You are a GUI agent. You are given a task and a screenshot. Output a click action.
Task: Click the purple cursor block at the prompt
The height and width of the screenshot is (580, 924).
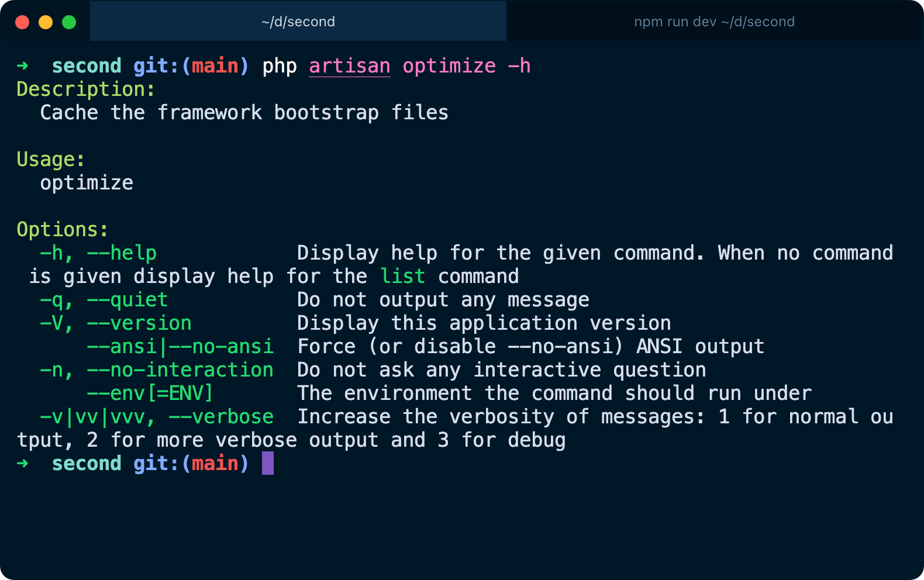268,463
